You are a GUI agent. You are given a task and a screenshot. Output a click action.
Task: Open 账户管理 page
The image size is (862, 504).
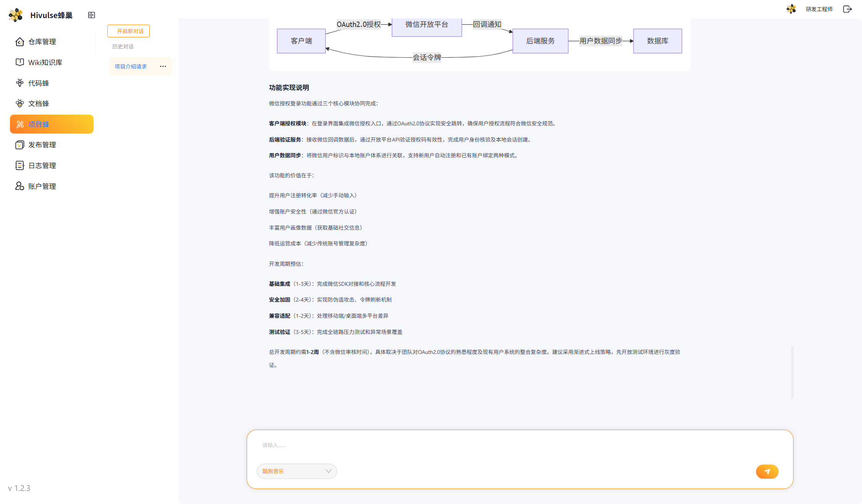click(52, 186)
